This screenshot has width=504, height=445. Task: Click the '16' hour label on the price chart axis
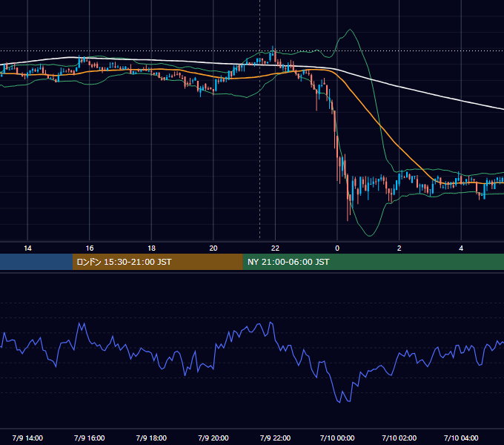click(90, 248)
